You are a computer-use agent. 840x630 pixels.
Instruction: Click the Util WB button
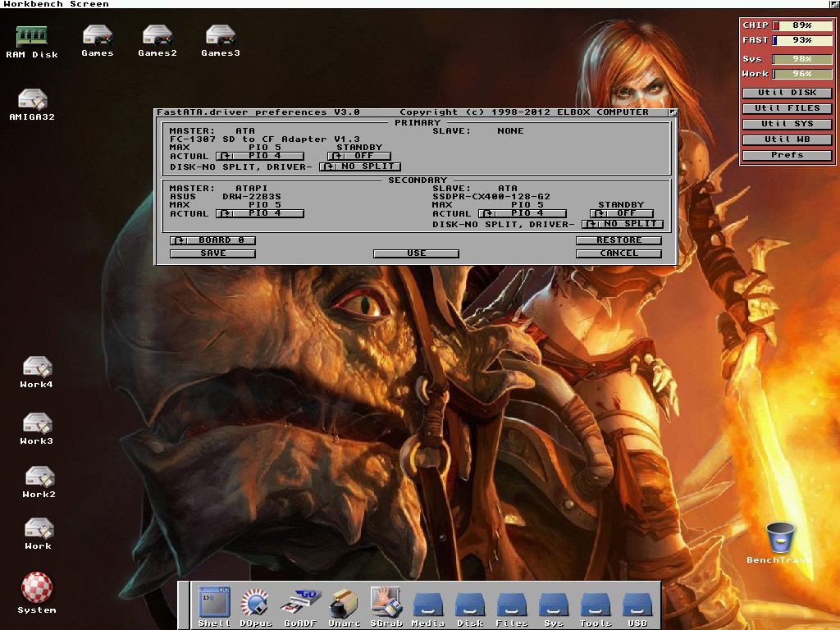coord(787,139)
